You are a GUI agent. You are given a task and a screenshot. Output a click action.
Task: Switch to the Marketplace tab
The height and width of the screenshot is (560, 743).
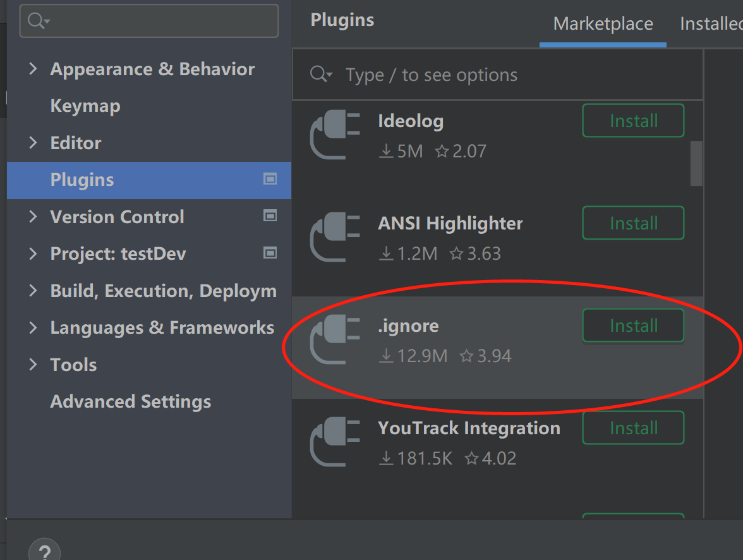point(603,24)
